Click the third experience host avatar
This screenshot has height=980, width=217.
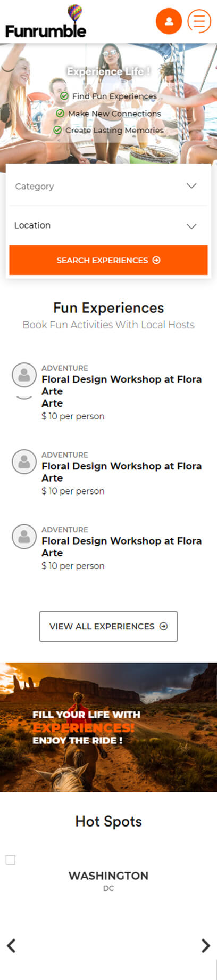point(24,537)
